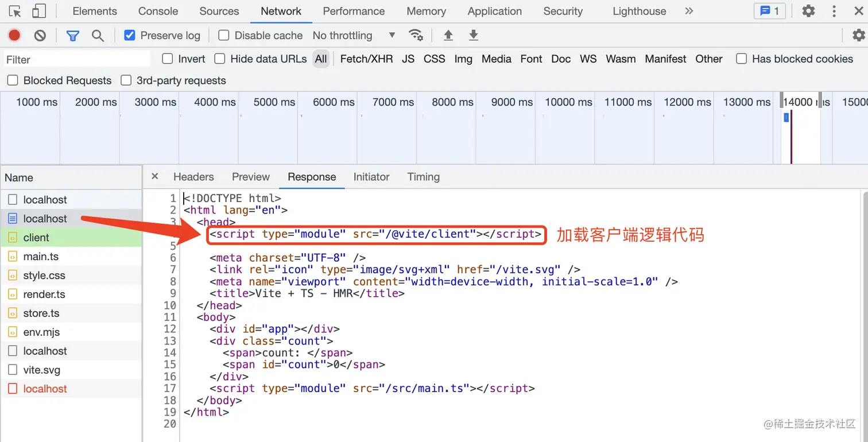Clear the network log
The height and width of the screenshot is (442, 868).
(40, 36)
